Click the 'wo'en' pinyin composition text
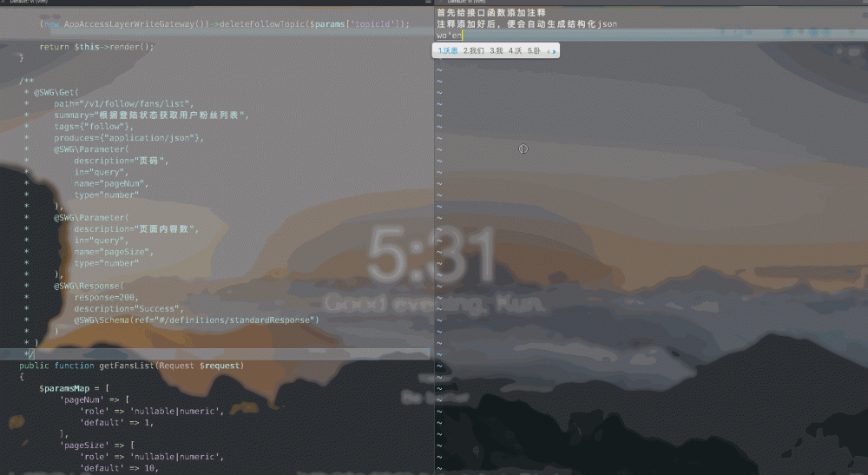868x475 pixels. [x=449, y=36]
